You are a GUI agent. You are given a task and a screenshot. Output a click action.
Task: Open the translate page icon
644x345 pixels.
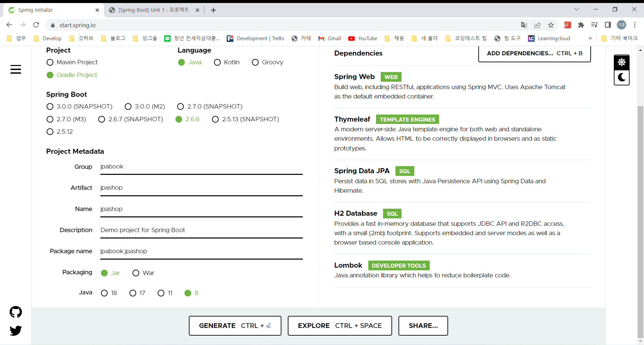click(524, 25)
